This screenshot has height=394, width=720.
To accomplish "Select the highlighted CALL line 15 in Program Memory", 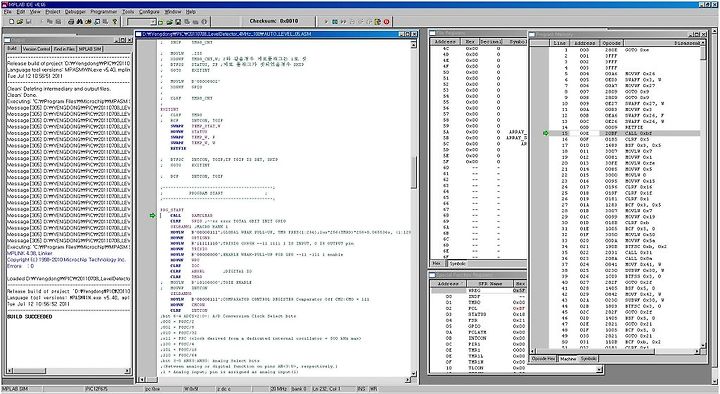I will (624, 133).
